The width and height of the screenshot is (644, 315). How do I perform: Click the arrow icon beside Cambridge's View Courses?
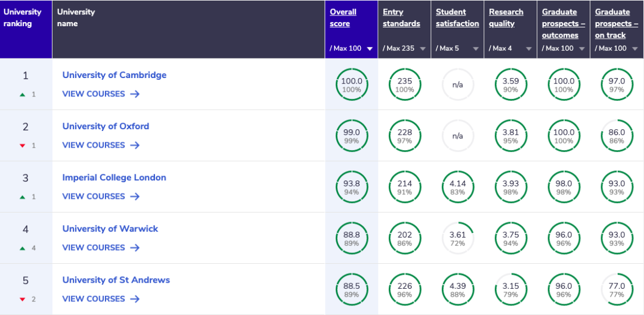[x=135, y=94]
